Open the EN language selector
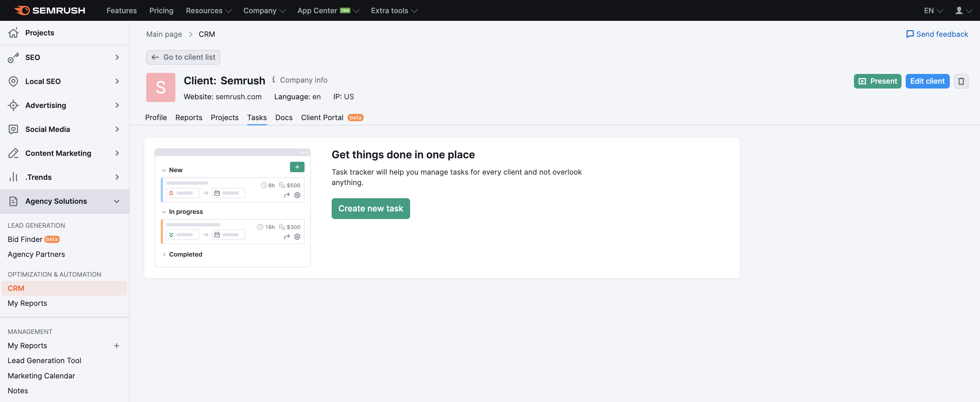This screenshot has width=980, height=402. click(933, 11)
